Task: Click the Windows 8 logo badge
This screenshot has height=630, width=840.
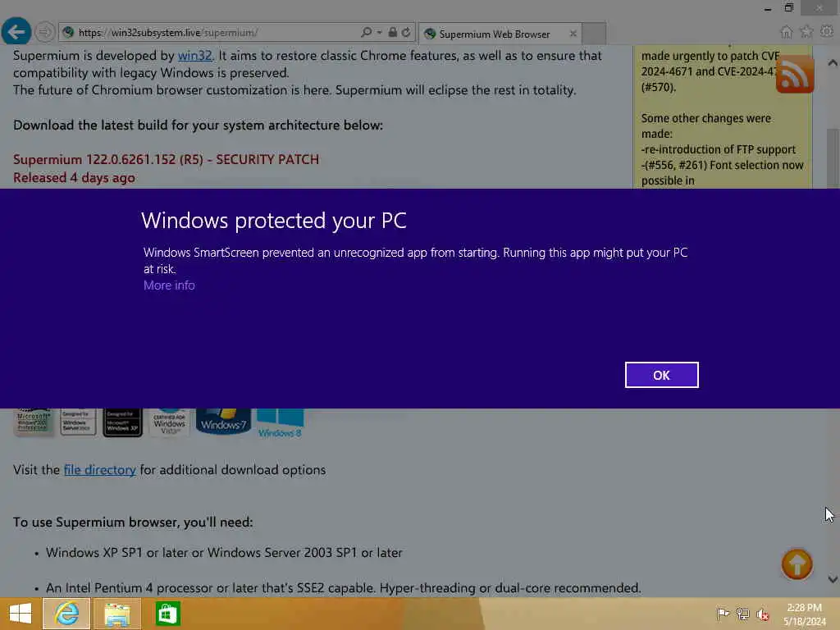Action: tap(281, 423)
